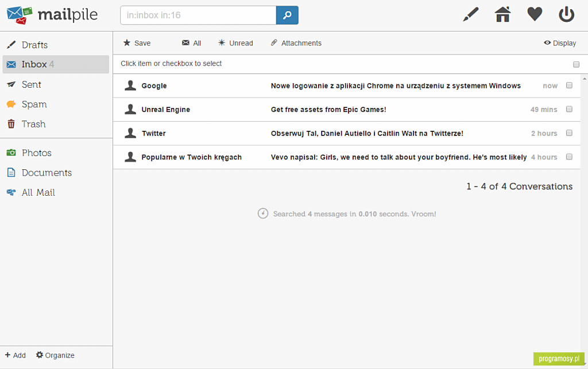Click the message list scrollbar up arrow
The image size is (588, 369).
coord(584,79)
